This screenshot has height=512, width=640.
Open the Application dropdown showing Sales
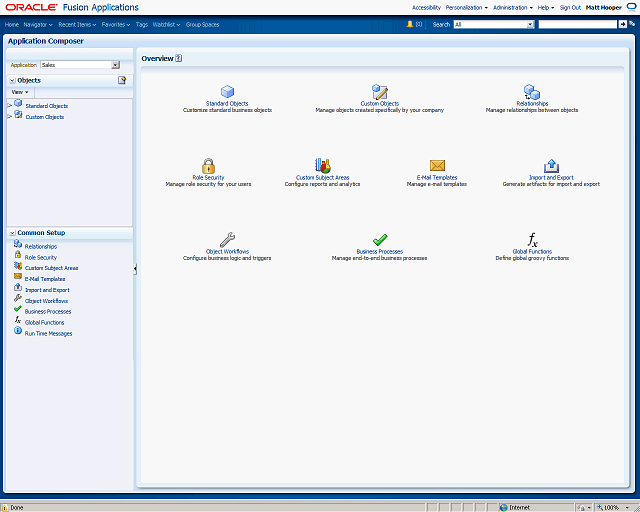pos(80,65)
